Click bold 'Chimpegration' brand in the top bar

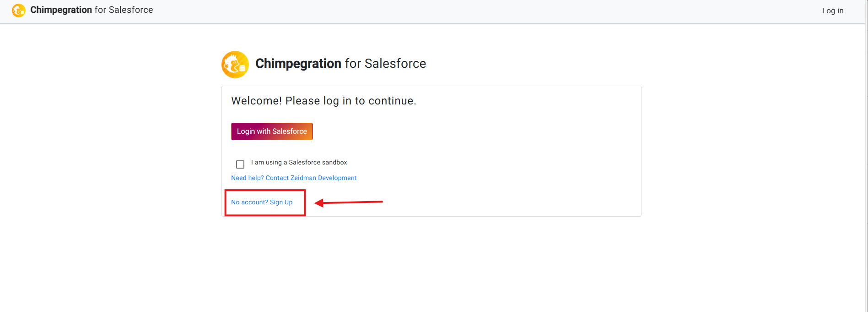tap(61, 10)
